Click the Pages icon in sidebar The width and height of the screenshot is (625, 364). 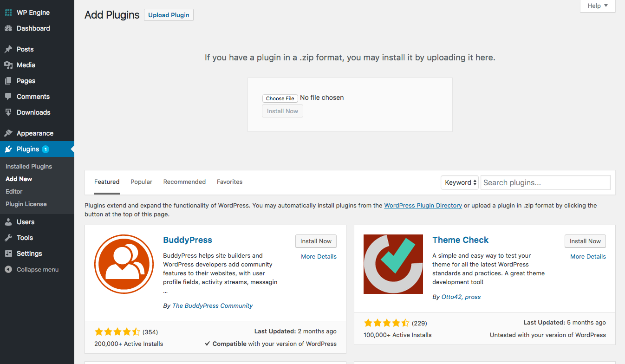pyautogui.click(x=8, y=81)
